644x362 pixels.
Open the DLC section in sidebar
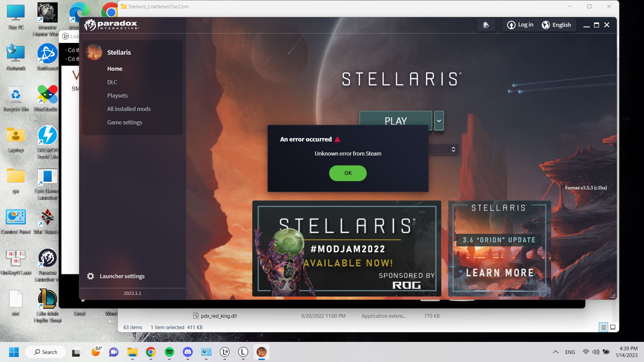(x=112, y=82)
